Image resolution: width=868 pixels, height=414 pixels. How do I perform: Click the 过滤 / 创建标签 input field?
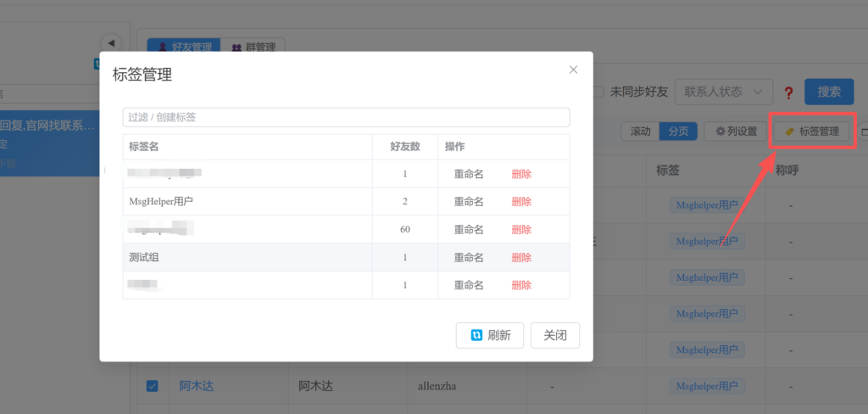(x=346, y=117)
